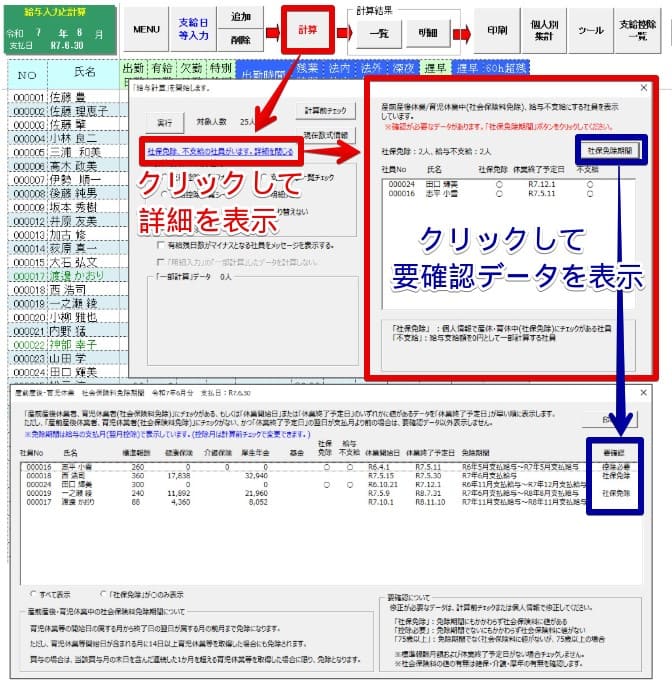Select green employee 000017 渡邊 かおり in main list

pyautogui.click(x=65, y=276)
